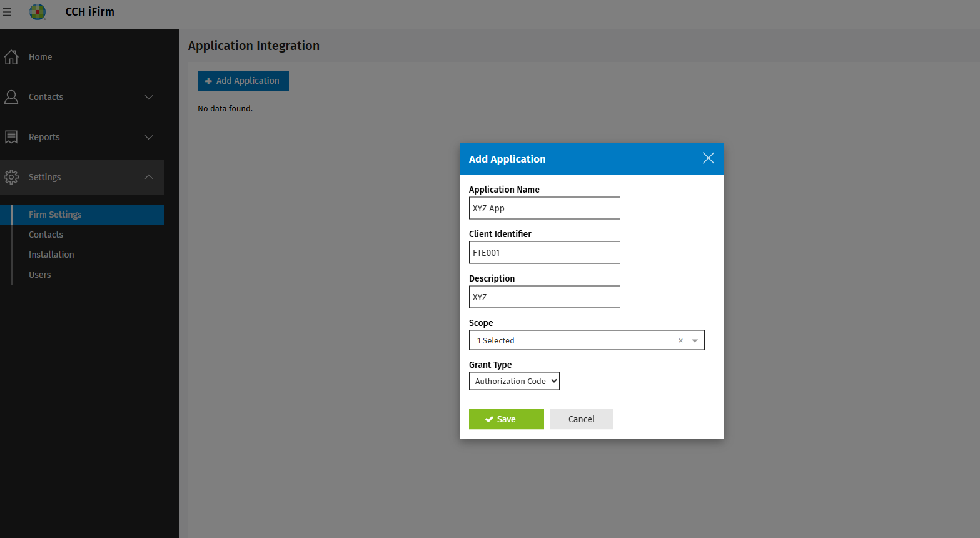Click the '1 Selected' scope text
This screenshot has height=538, width=980.
point(496,341)
